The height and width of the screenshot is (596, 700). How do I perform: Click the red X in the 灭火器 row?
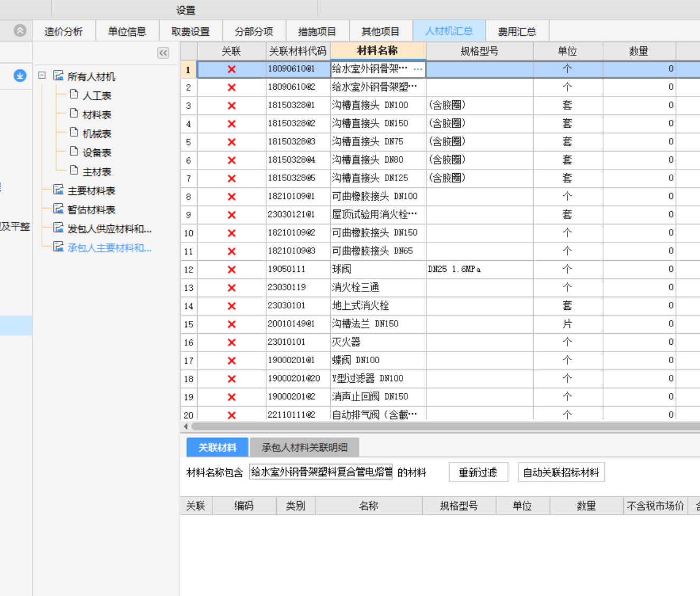pos(231,342)
